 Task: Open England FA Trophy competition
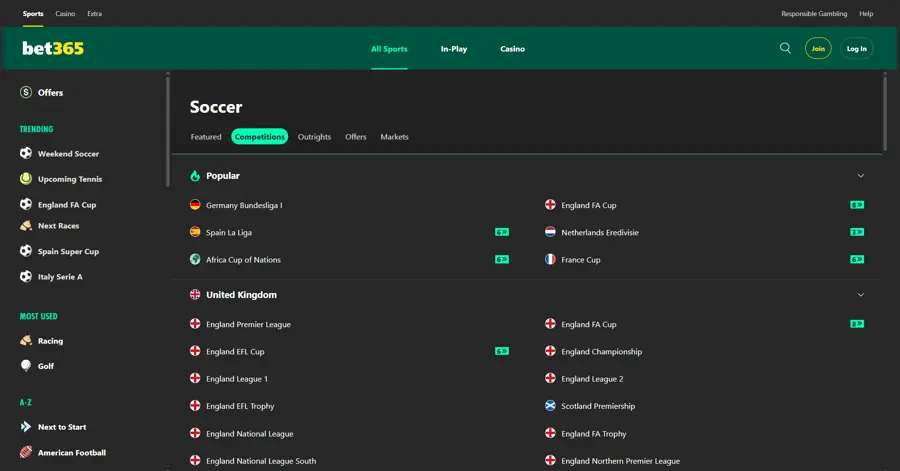click(593, 434)
